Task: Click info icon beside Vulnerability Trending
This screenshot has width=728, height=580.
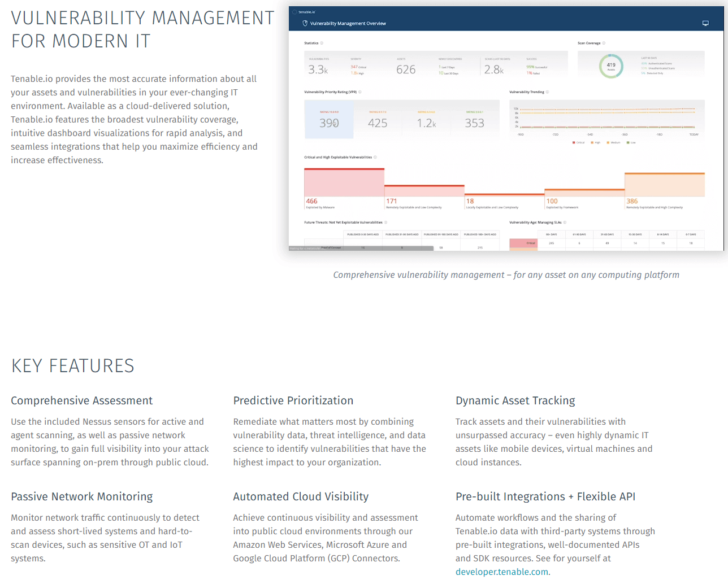Action: tap(547, 92)
